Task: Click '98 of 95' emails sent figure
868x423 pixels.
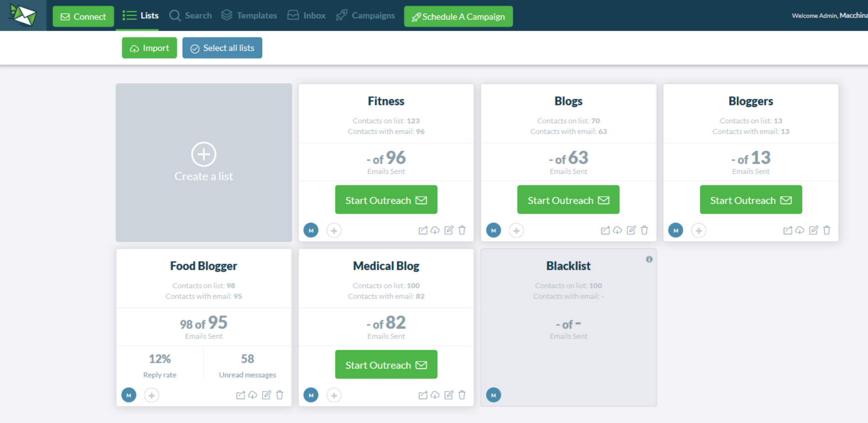Action: [x=204, y=323]
